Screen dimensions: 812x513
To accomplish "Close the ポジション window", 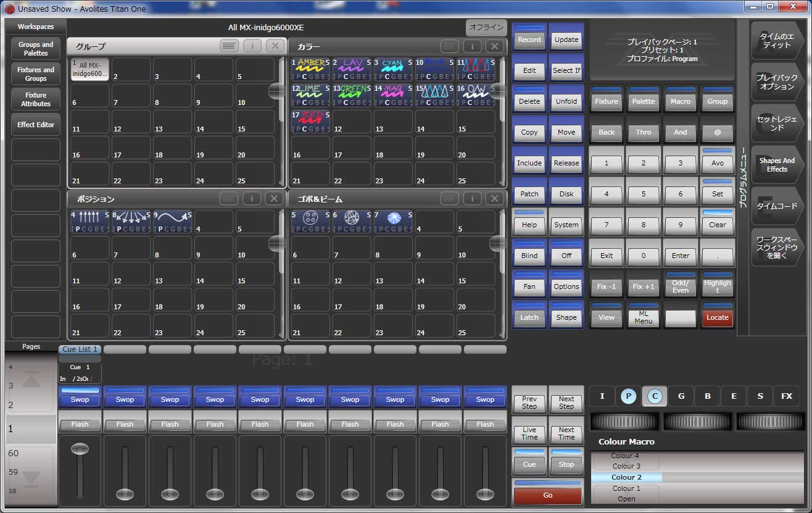I will [275, 199].
